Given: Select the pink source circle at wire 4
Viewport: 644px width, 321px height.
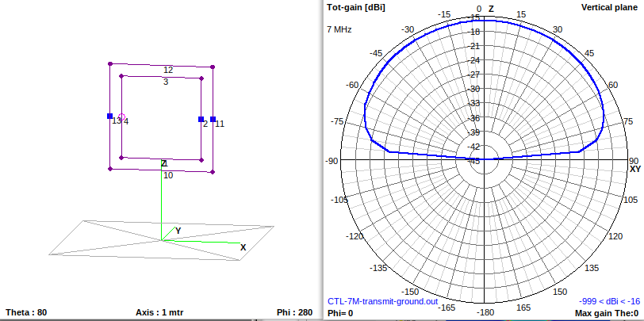Looking at the screenshot, I should click(122, 117).
